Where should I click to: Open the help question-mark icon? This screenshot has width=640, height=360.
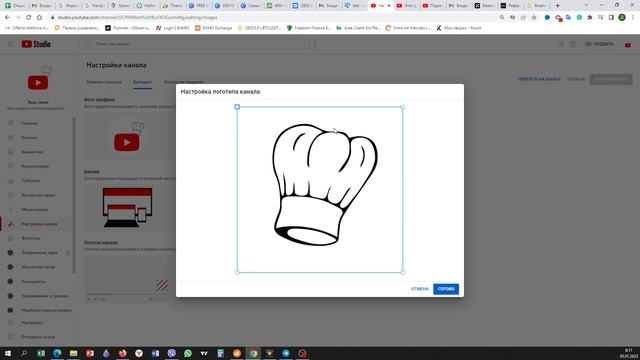pos(573,44)
